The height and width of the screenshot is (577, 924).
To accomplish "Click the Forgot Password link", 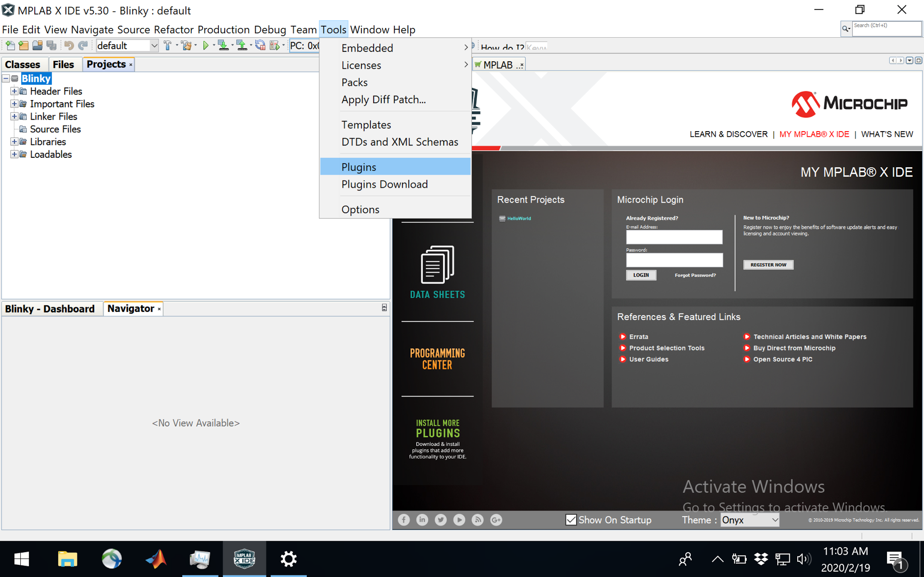I will pos(695,275).
